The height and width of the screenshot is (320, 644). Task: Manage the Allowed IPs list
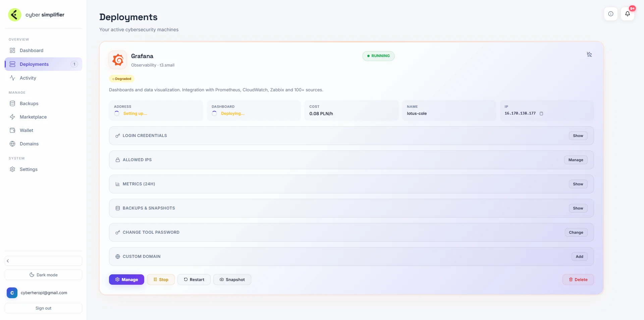576,160
